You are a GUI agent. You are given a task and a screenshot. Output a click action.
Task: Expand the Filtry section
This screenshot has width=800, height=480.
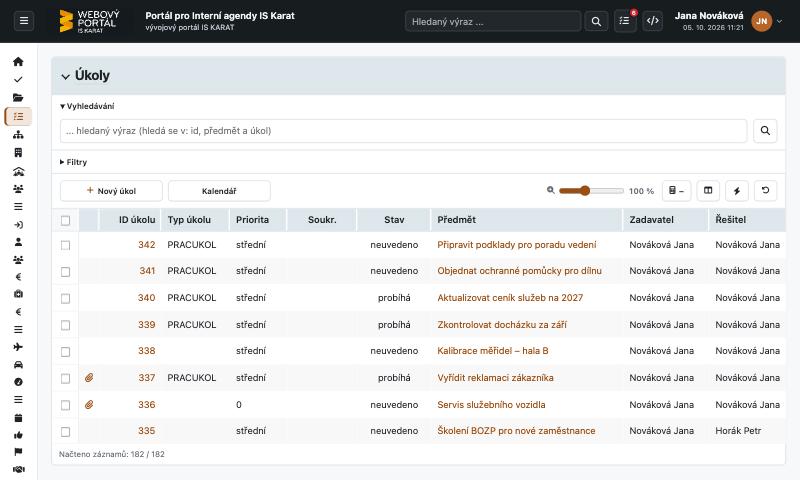pos(73,162)
